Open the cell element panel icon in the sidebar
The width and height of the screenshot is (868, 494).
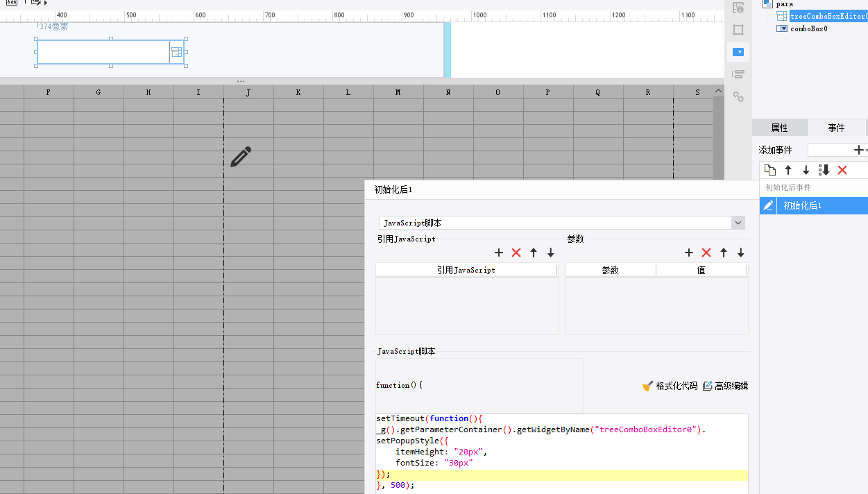click(738, 8)
